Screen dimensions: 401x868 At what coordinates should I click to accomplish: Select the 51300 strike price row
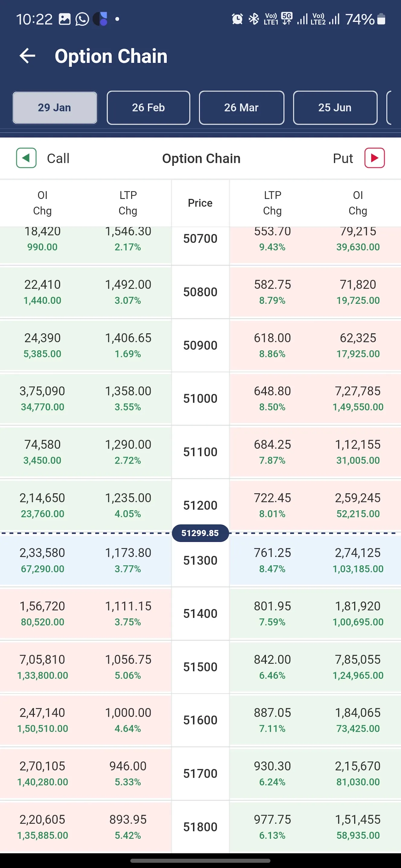click(x=200, y=560)
